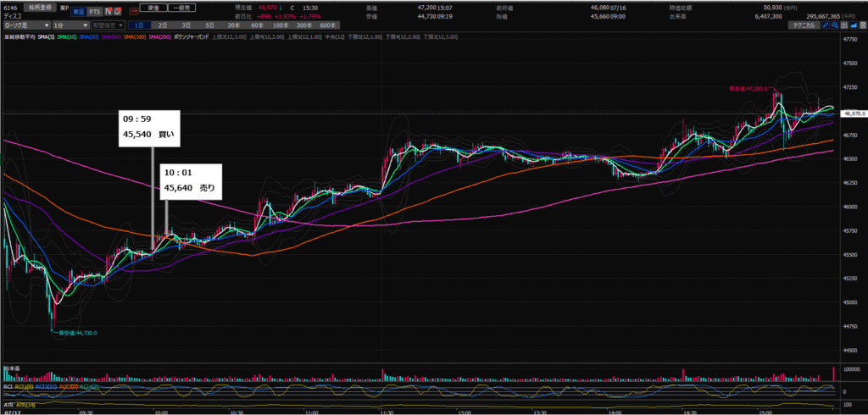Image resolution: width=868 pixels, height=415 pixels.
Task: Click the blue area chart icon
Action: coord(852,25)
